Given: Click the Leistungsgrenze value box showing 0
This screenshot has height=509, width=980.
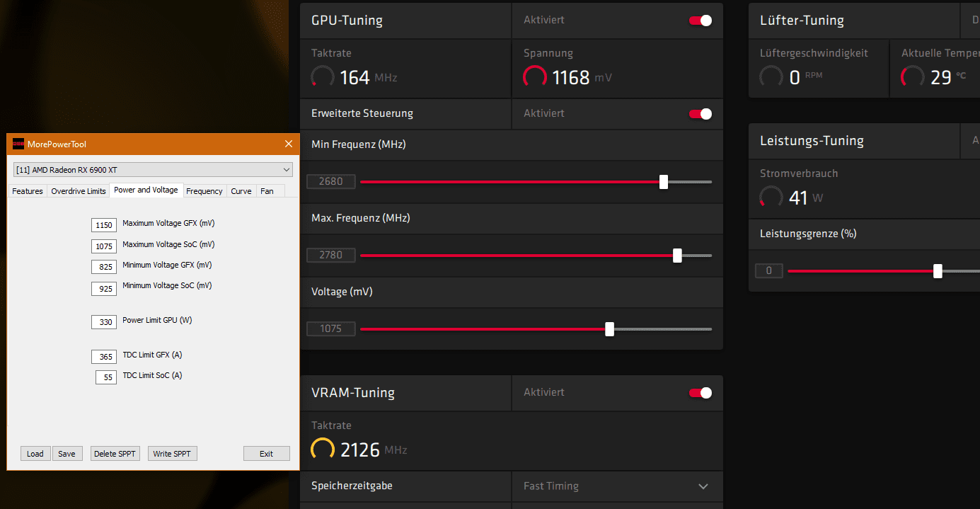Looking at the screenshot, I should click(x=769, y=270).
